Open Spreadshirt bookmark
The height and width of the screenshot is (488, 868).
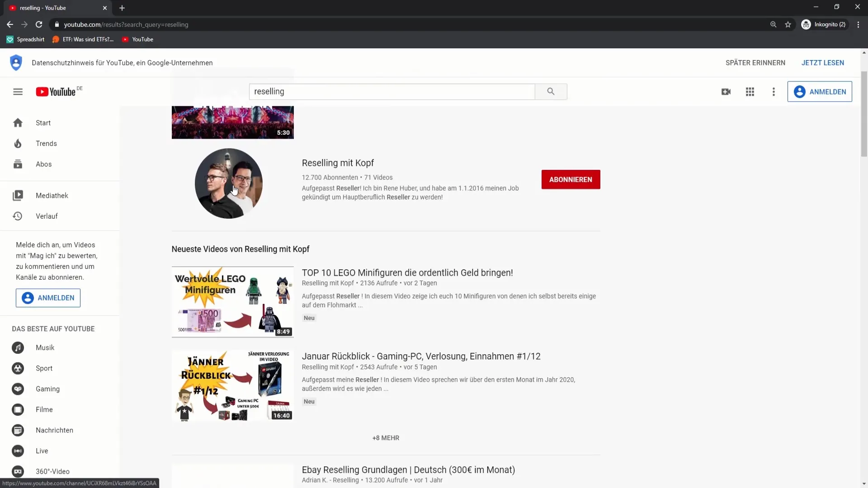pos(26,39)
